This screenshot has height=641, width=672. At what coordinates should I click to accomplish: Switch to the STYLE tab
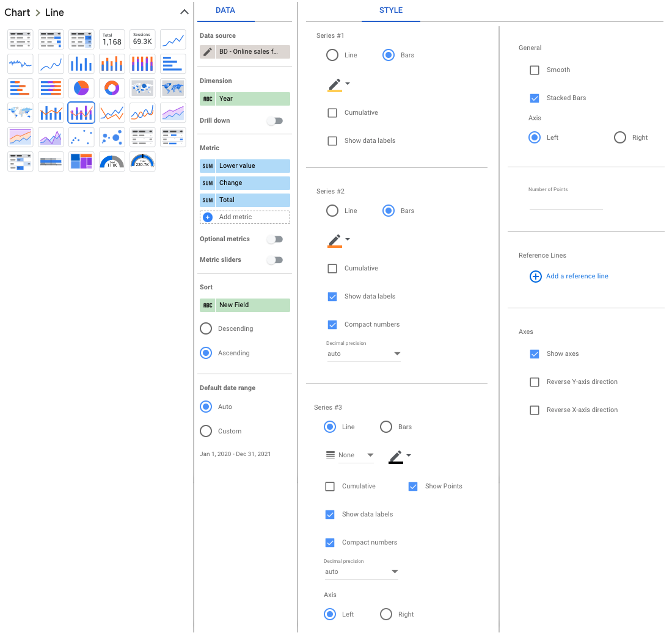pyautogui.click(x=391, y=10)
